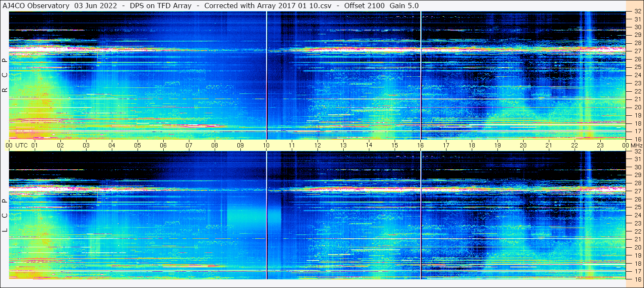Click the 25 MHz tick of RCP panel
The image size is (644, 288).
(637, 67)
